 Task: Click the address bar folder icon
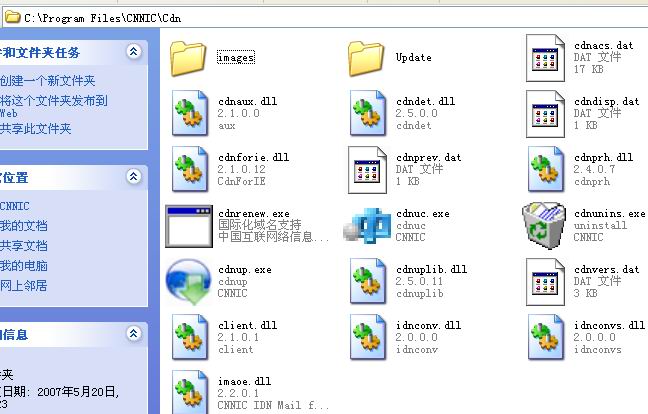click(x=12, y=17)
